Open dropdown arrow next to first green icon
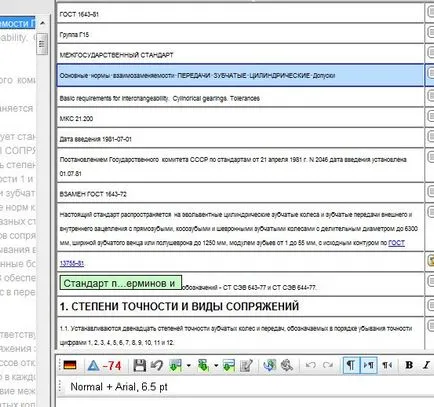Image resolution: width=434 pixels, height=407 pixels. pos(188,366)
